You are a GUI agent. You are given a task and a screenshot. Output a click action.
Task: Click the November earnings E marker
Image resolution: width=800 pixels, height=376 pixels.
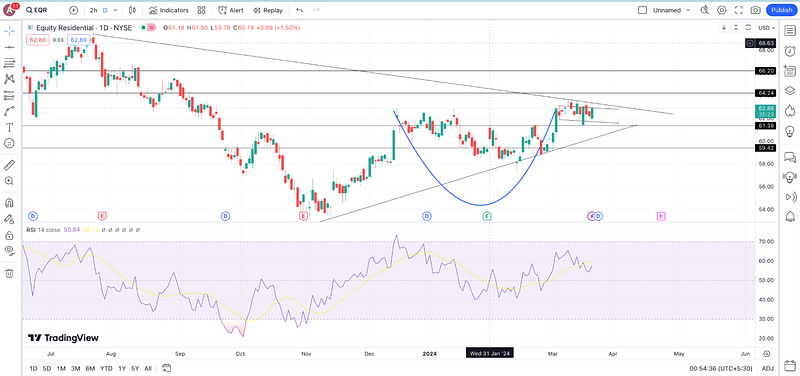click(x=303, y=216)
